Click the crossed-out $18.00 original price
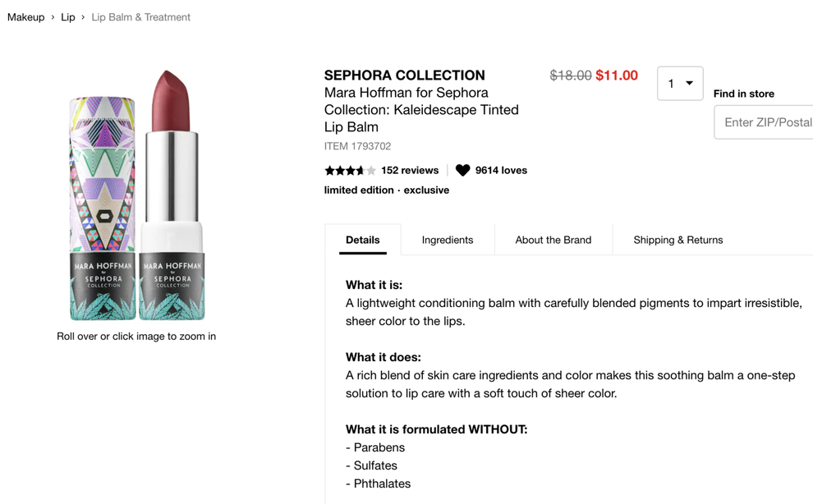This screenshot has width=813, height=504. [569, 74]
